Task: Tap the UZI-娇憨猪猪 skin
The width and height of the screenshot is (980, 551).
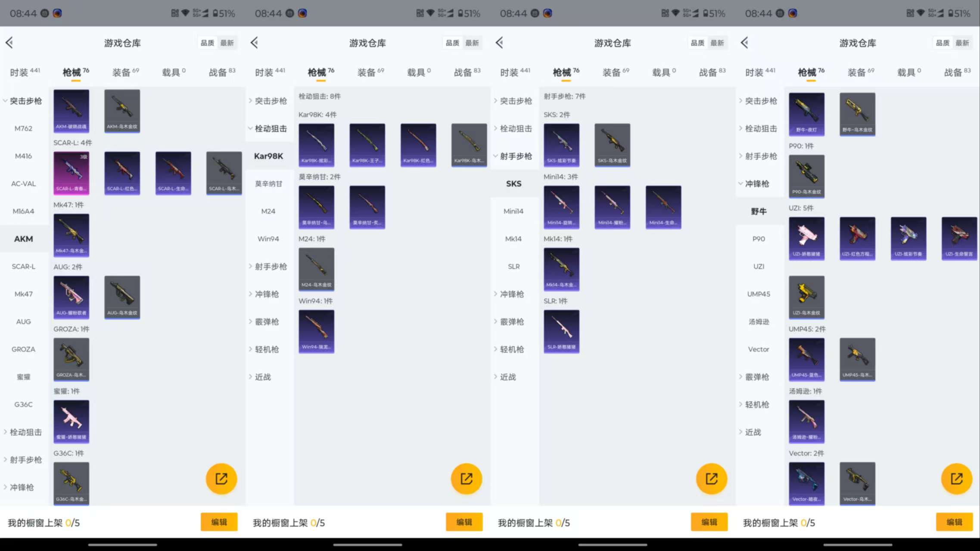Action: [806, 238]
